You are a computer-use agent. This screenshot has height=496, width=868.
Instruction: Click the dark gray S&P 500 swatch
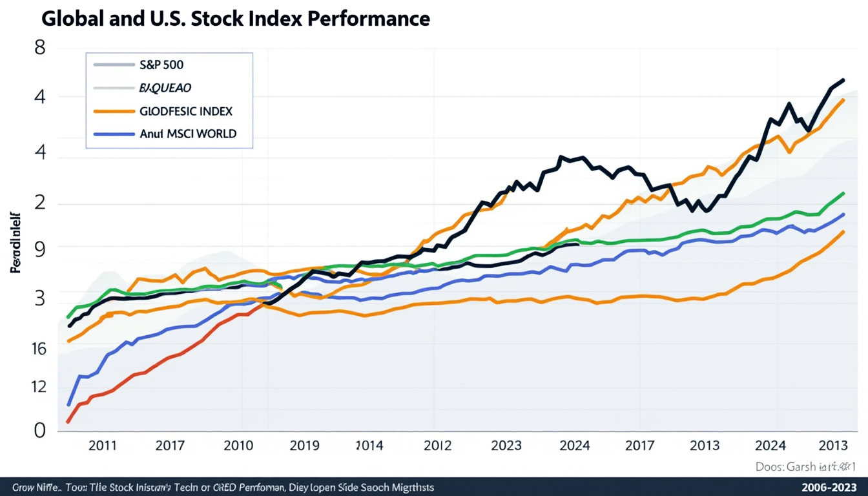point(114,65)
